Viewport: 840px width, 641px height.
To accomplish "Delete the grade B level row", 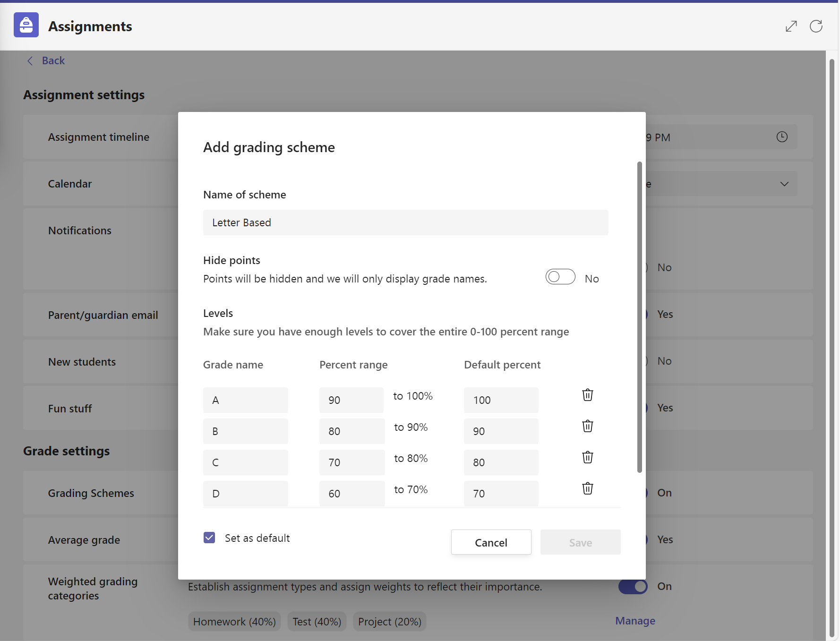I will (587, 426).
